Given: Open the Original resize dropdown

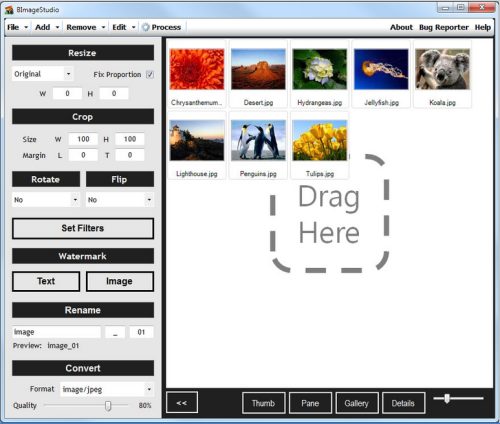Looking at the screenshot, I should (43, 74).
